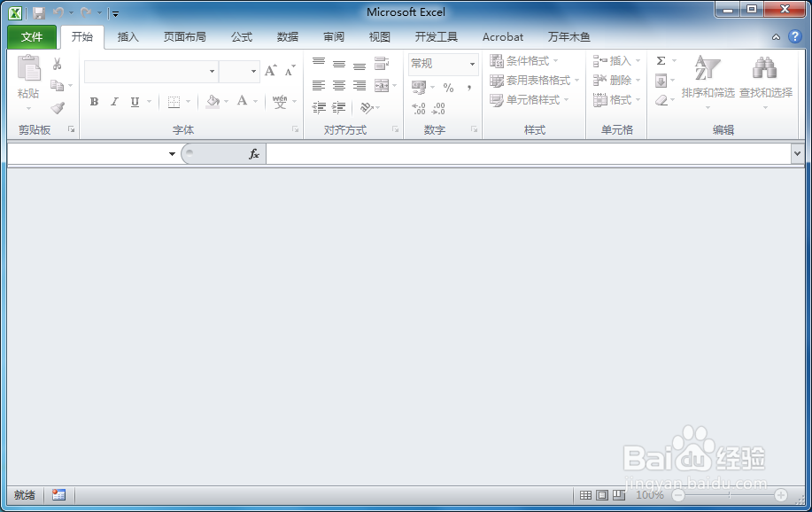Toggle align text right
This screenshot has width=812, height=512.
359,86
